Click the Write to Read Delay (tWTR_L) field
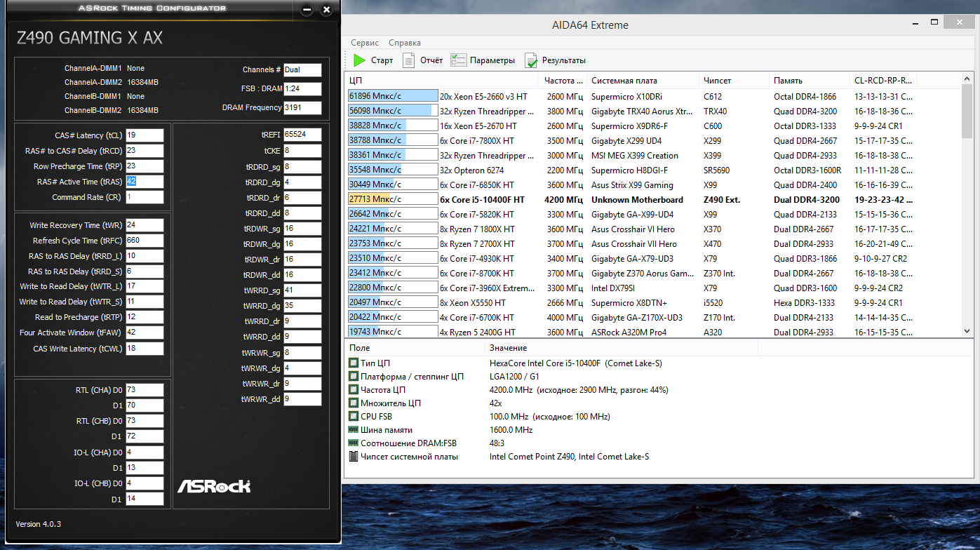Viewport: 980px width, 550px height. point(145,286)
